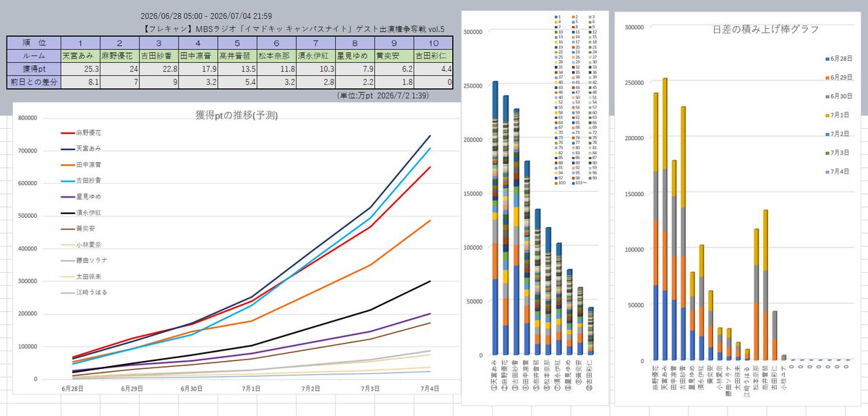The height and width of the screenshot is (416, 868).
Task: Select table cell 吉田紗香 in the ルーム row
Action: pos(158,55)
